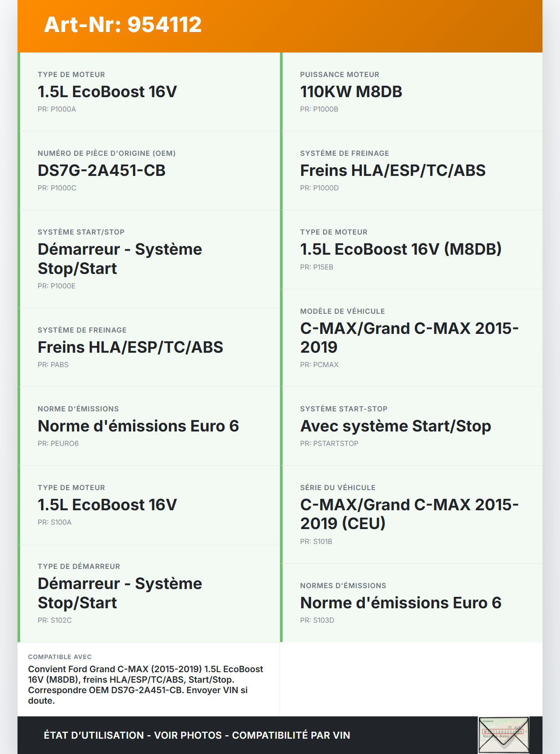
Task: Click the Type de démarreur label
Action: (x=79, y=567)
